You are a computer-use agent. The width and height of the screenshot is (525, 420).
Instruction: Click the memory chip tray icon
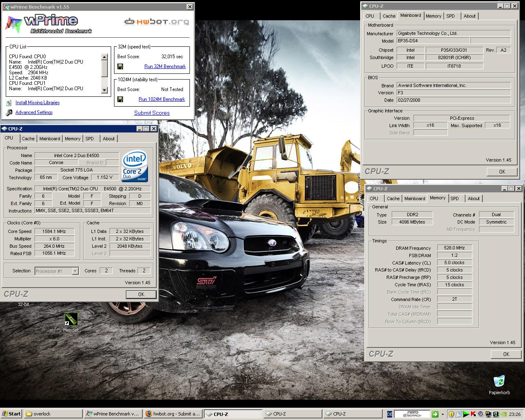pos(495,414)
